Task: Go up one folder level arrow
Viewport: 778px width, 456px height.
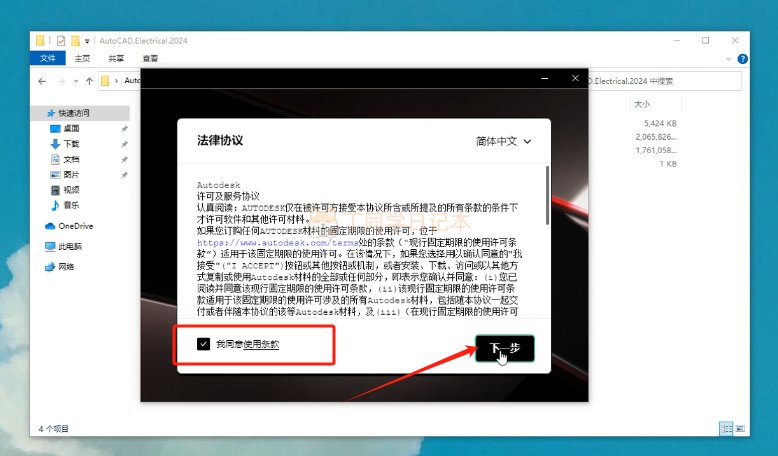Action: [89, 81]
